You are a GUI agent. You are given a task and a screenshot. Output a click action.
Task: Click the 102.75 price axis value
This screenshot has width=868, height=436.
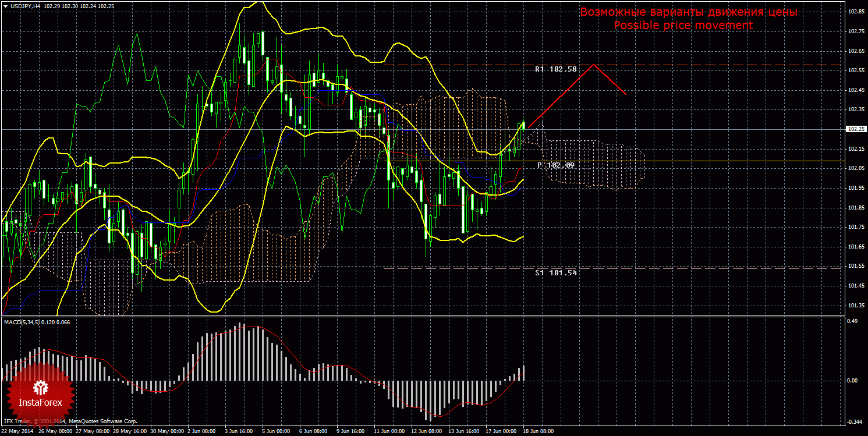coord(855,31)
